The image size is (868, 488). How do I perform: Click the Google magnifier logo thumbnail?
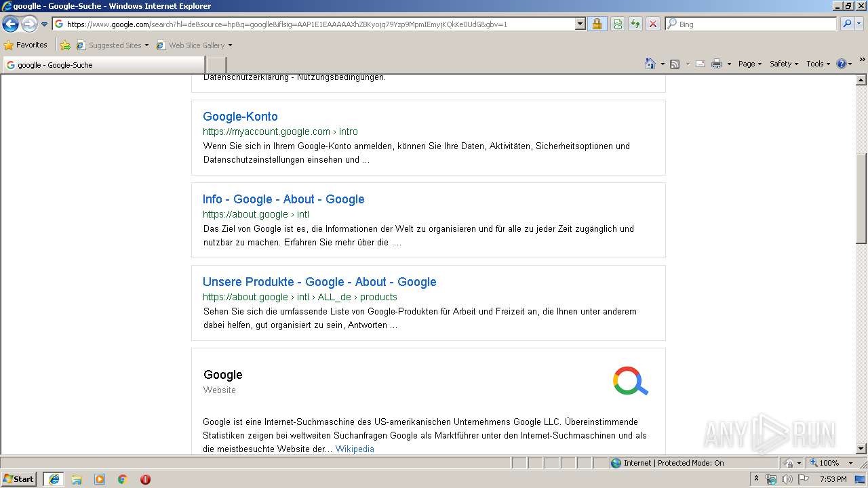[631, 381]
